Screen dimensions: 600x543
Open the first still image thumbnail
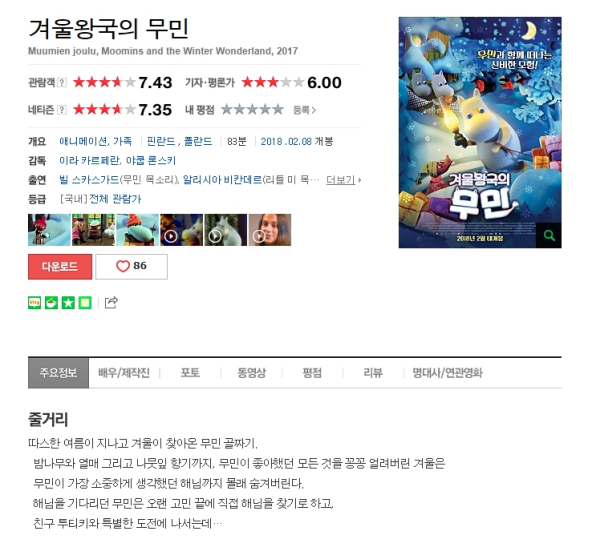[x=49, y=230]
